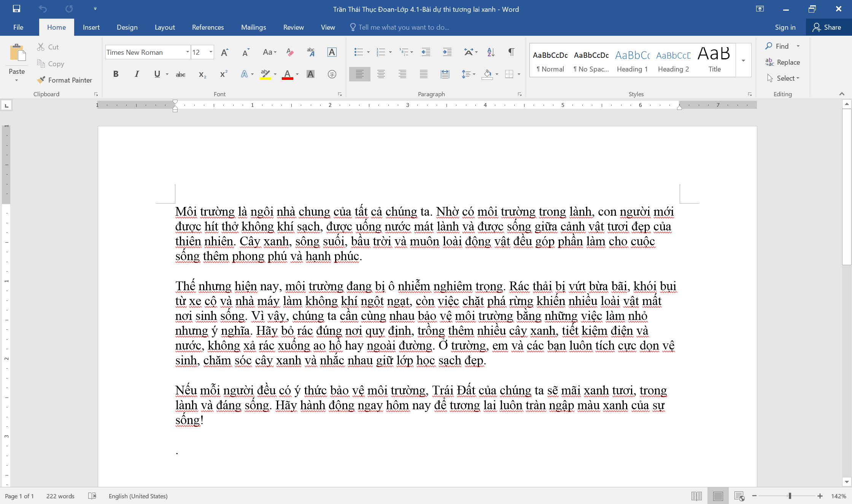Click Copy in the Clipboard group
This screenshot has height=504, width=852.
[51, 64]
